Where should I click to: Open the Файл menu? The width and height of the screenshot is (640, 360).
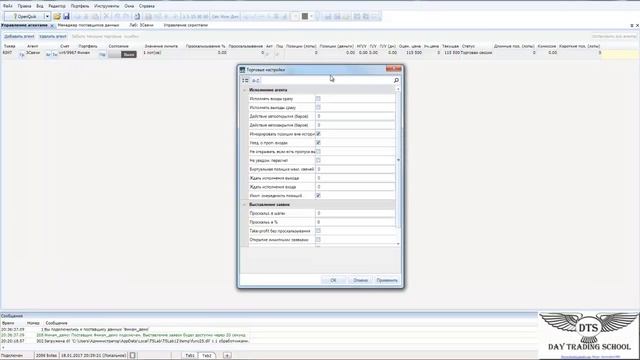(x=8, y=6)
